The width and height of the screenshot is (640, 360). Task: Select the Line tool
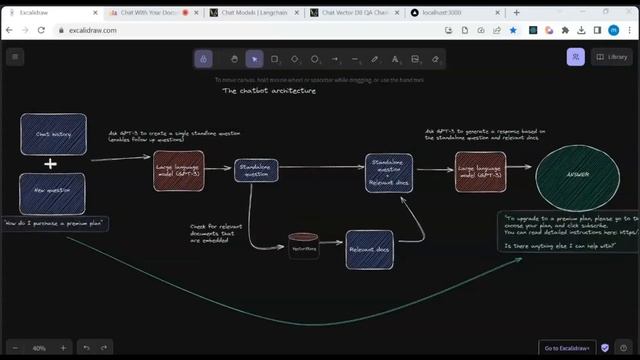pos(355,59)
